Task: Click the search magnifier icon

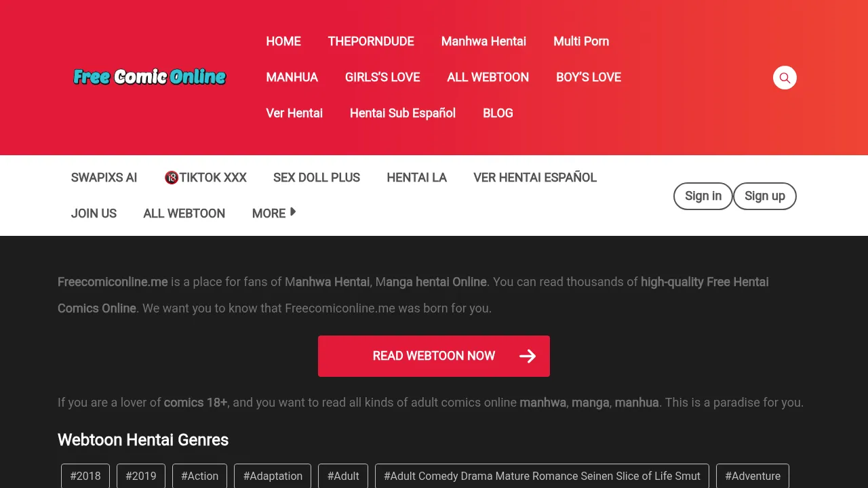Action: [x=785, y=78]
